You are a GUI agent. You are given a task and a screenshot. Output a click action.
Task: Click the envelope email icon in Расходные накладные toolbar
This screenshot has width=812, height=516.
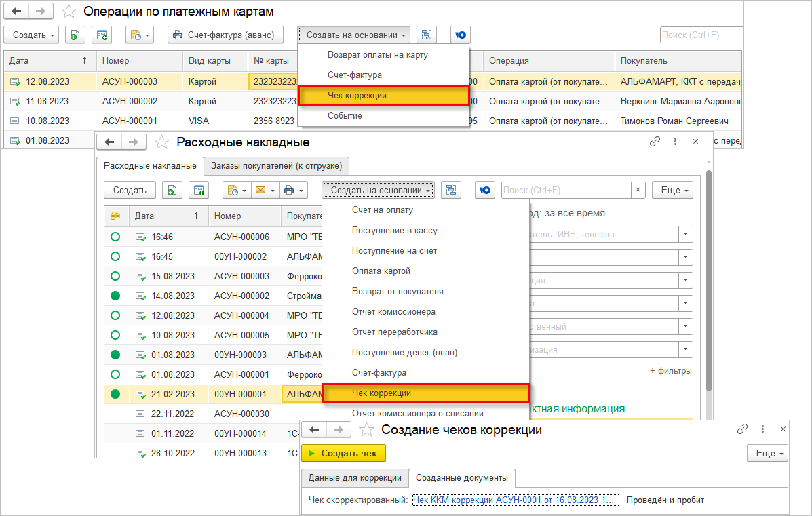260,191
